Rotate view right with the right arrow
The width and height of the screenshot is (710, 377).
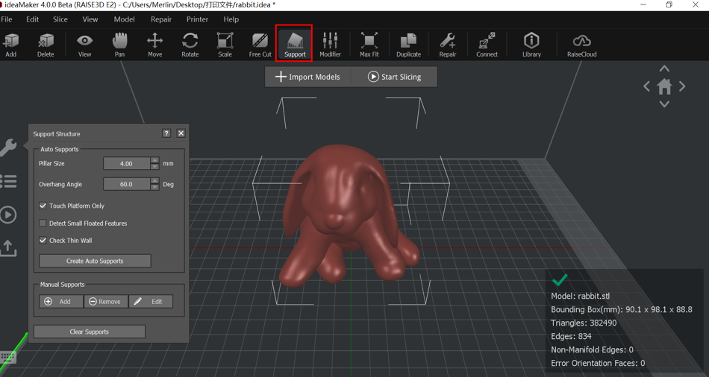(682, 86)
